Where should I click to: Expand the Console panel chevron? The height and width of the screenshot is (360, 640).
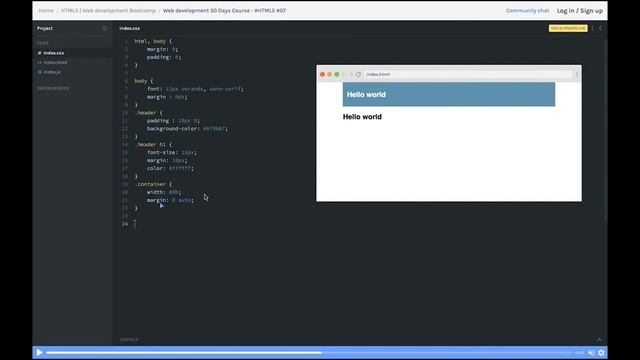coord(599,340)
